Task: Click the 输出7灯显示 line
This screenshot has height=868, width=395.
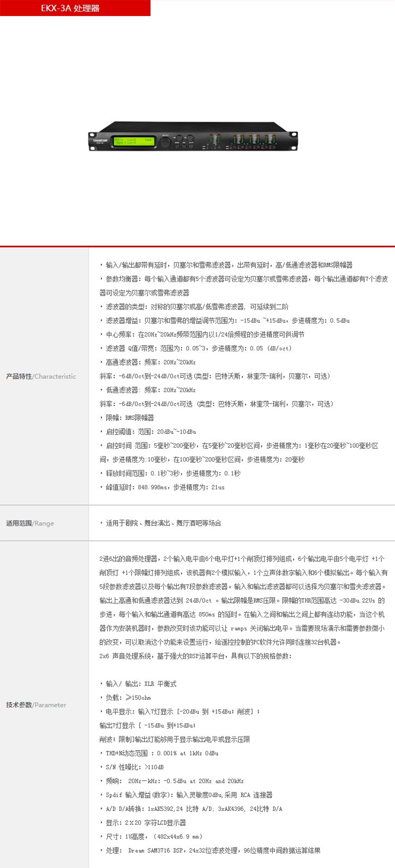Action: pos(148,725)
